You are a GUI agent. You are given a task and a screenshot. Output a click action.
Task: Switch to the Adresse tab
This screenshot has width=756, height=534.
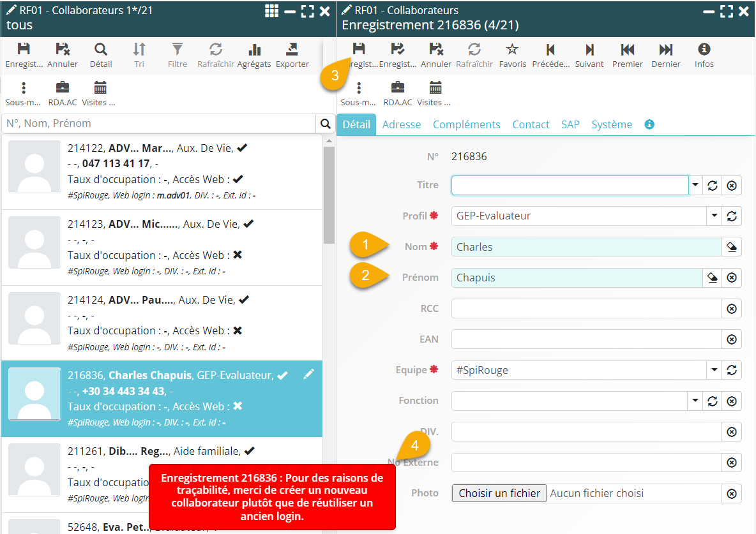pyautogui.click(x=401, y=124)
